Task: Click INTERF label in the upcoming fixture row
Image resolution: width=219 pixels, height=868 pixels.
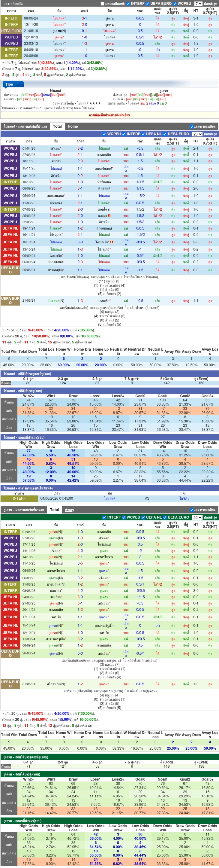Action: click(x=19, y=498)
